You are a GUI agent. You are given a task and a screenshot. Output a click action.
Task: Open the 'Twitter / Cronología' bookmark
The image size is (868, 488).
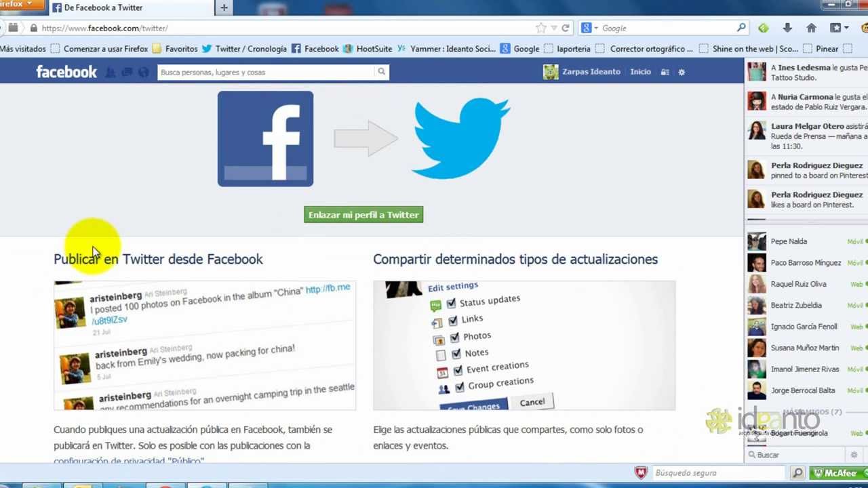tap(244, 49)
